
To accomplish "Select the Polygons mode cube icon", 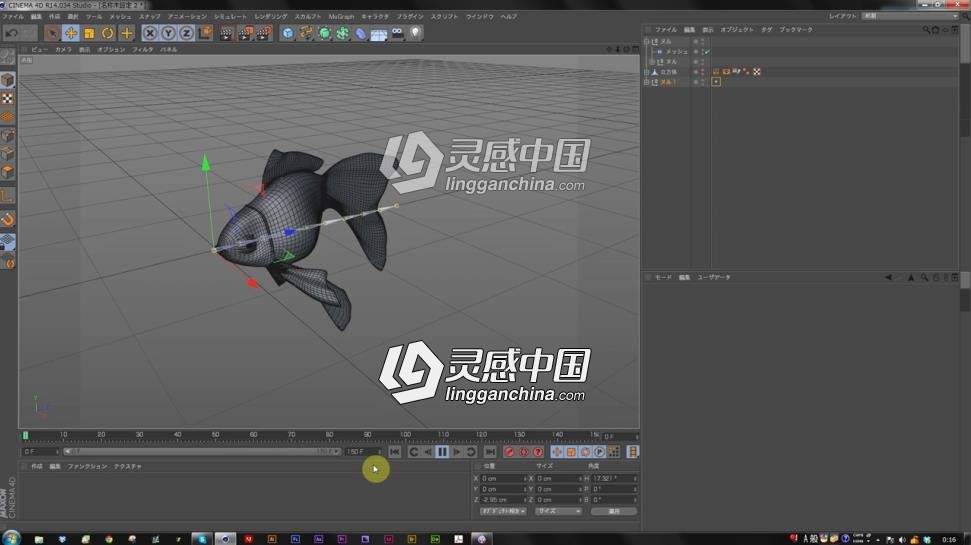I will click(x=7, y=172).
